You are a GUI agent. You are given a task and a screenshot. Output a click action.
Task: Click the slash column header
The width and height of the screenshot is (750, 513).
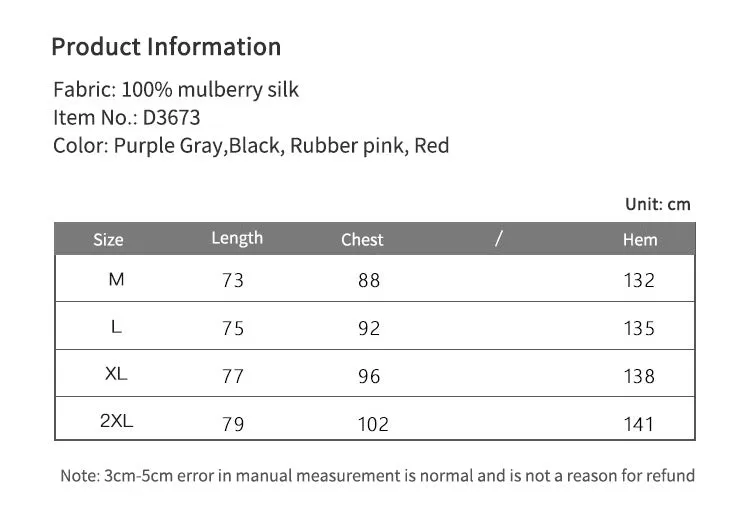pyautogui.click(x=498, y=238)
